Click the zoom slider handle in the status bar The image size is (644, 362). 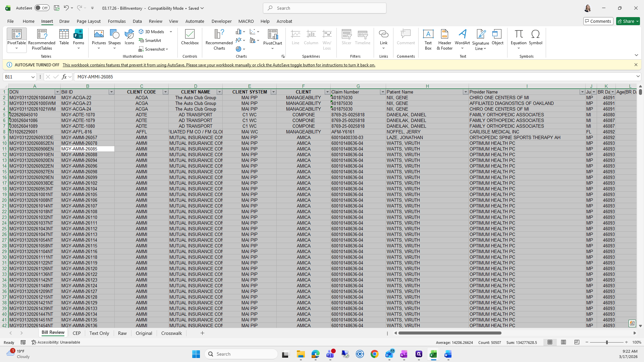(x=606, y=342)
